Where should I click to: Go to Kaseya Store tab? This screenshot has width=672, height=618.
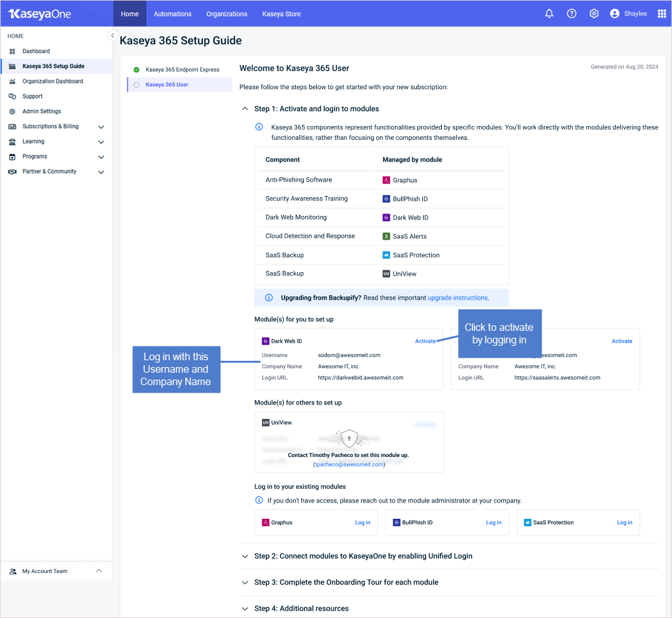pyautogui.click(x=281, y=14)
